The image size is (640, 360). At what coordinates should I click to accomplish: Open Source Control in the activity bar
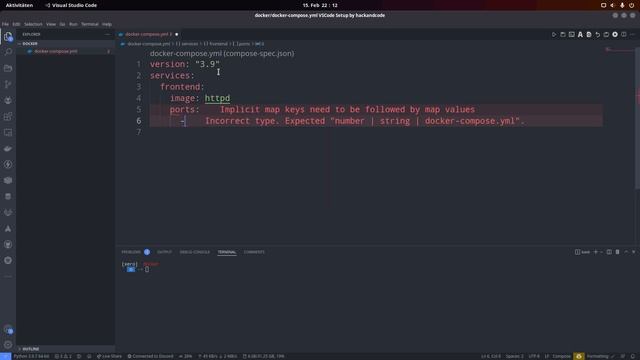point(8,84)
